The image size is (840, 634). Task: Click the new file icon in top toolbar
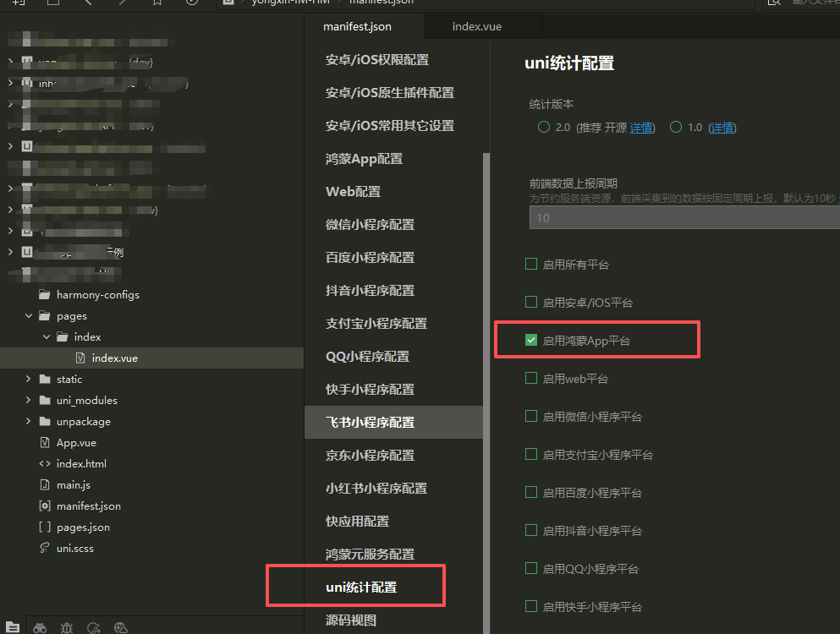coord(18,3)
